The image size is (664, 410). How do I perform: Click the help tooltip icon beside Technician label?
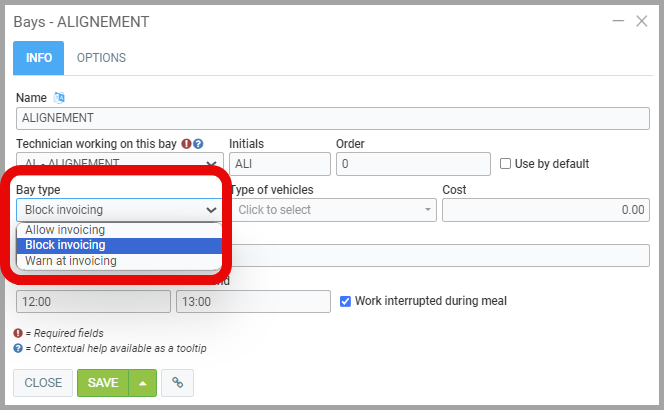tap(199, 144)
